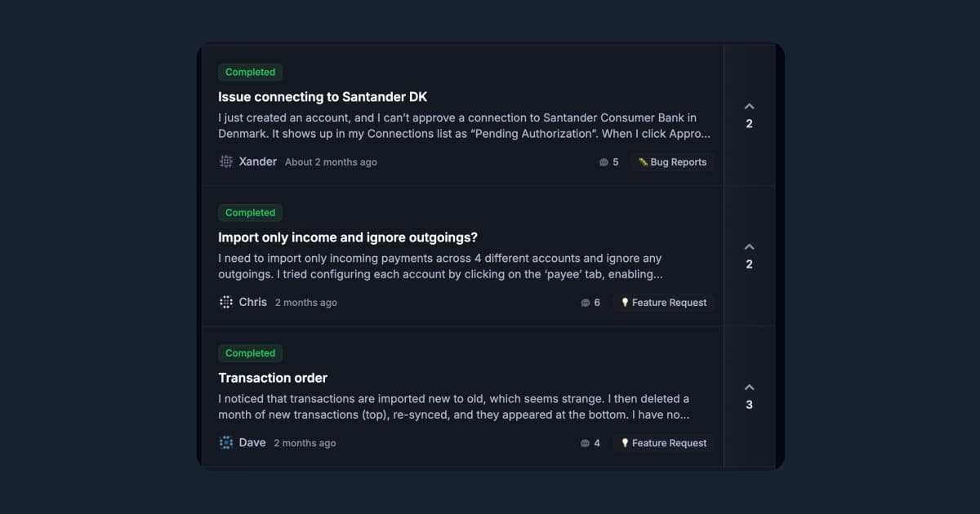The image size is (980, 514).
Task: Click the Completed status badge on the top post
Action: 250,72
